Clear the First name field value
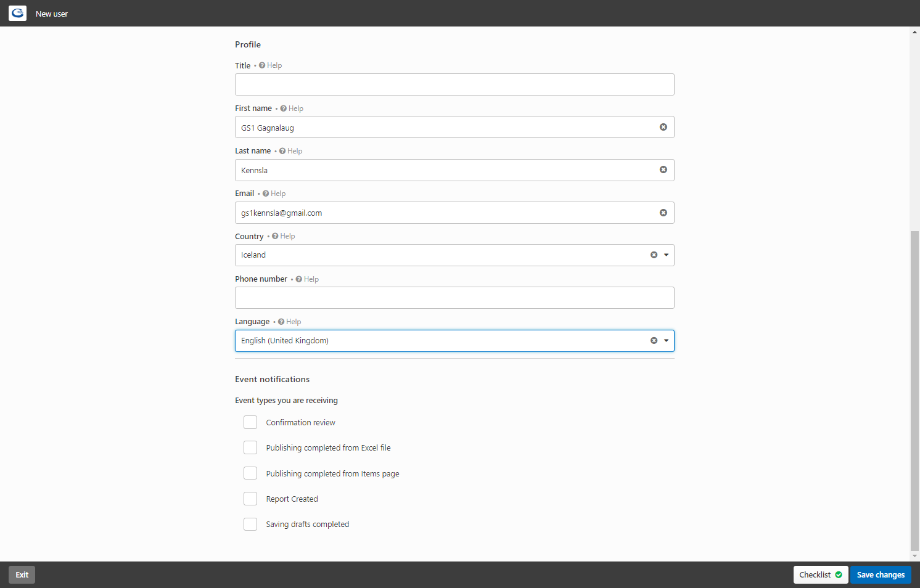Viewport: 920px width, 588px height. click(x=663, y=127)
